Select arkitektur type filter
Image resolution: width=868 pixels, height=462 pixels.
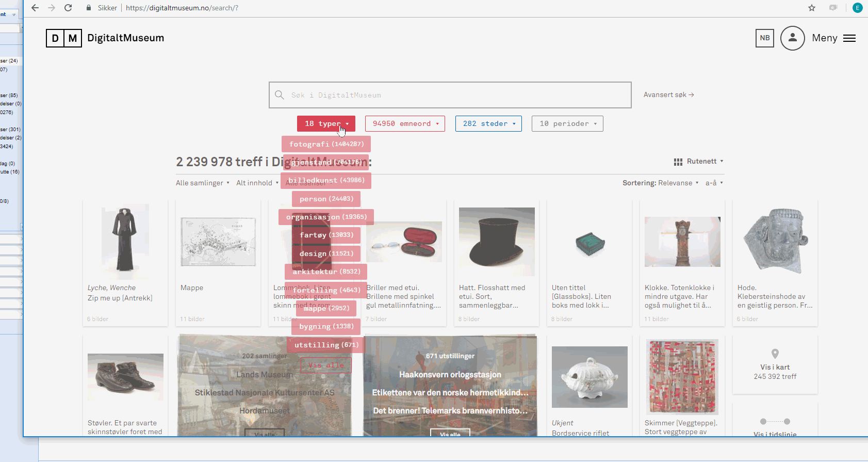(326, 272)
